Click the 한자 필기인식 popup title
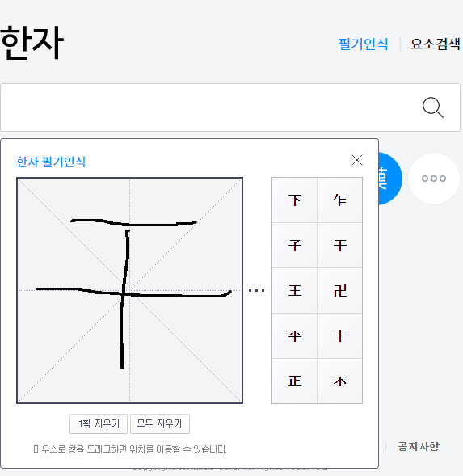Screen dimensions: 463x476 tap(51, 162)
